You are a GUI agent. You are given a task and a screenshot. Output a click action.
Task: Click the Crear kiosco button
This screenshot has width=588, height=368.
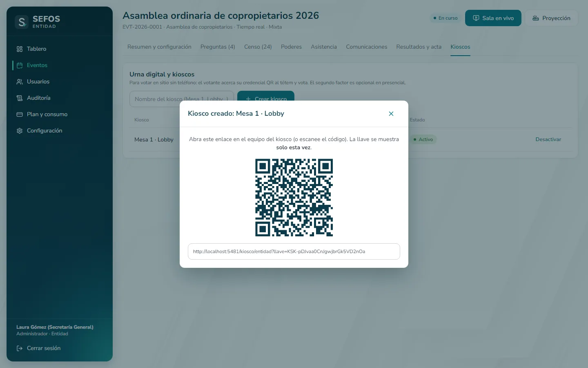pyautogui.click(x=266, y=99)
